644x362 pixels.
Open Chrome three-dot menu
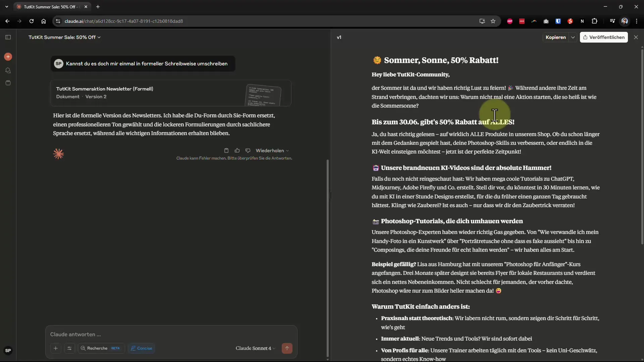coord(637,21)
